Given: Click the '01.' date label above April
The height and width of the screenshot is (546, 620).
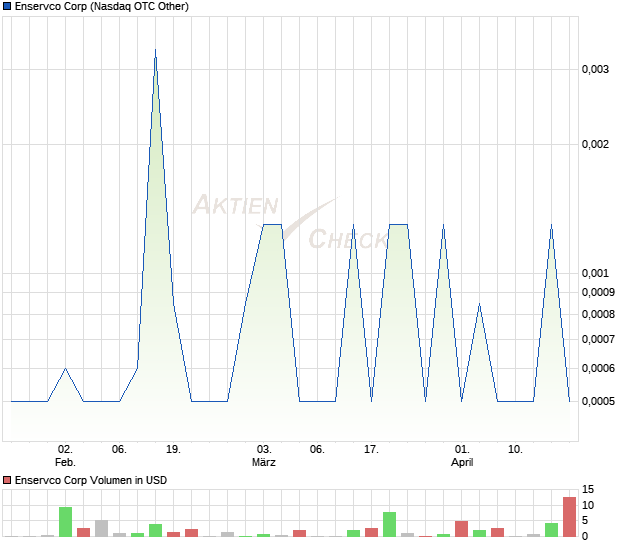Looking at the screenshot, I should pyautogui.click(x=462, y=450).
